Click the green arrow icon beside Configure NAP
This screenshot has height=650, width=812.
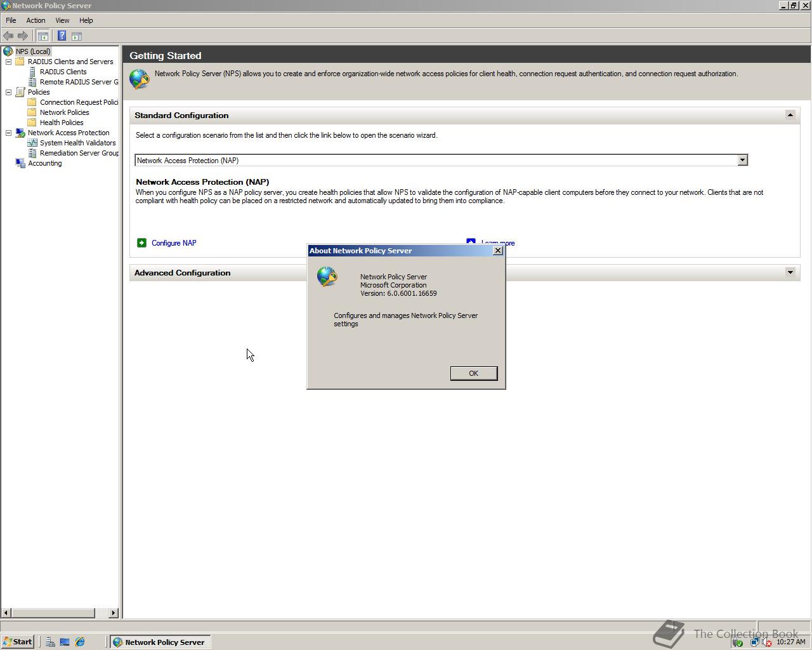[142, 243]
